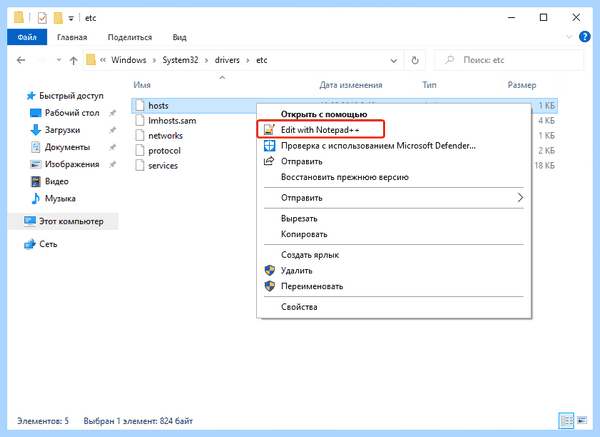This screenshot has height=437, width=600.
Task: Click pin icon next to Изображения
Action: tap(112, 165)
